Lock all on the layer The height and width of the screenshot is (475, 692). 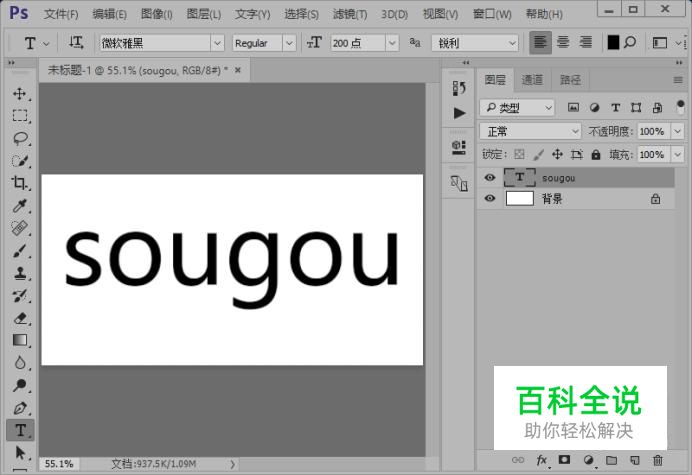pos(596,155)
